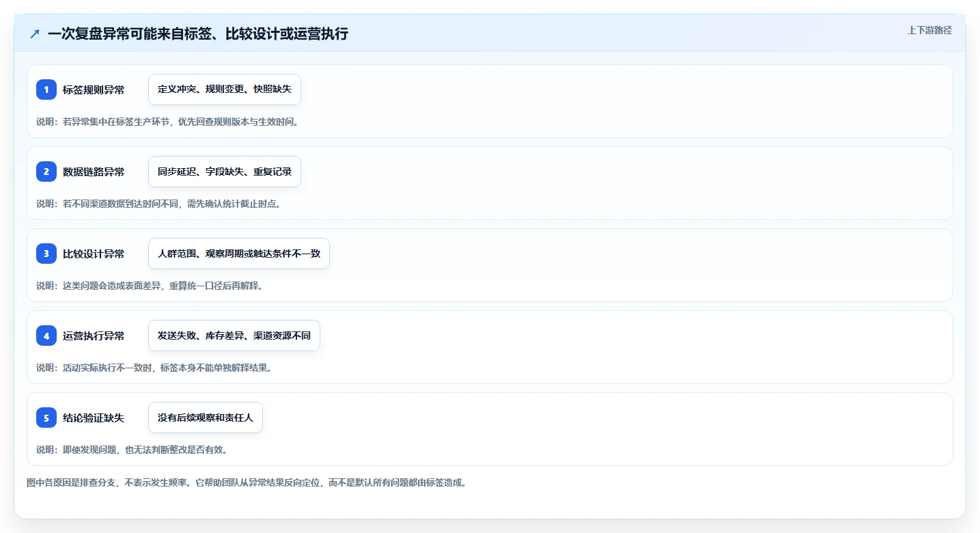
Task: Click the heading 标签规则异常
Action: [94, 90]
